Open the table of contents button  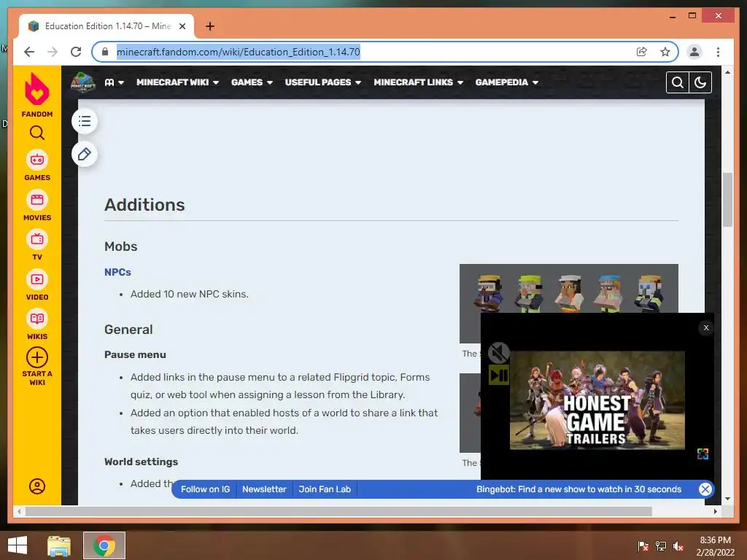point(85,121)
